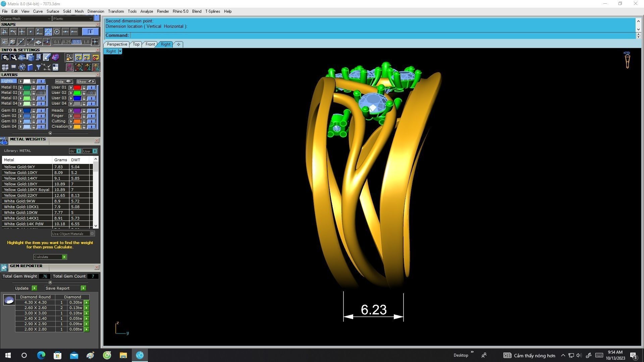
Task: Click the monitor display icon
Action: click(13, 67)
